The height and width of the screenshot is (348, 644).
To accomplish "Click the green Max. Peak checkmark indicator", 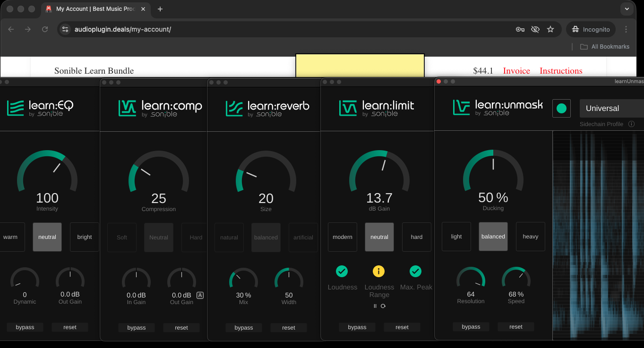I will [416, 272].
